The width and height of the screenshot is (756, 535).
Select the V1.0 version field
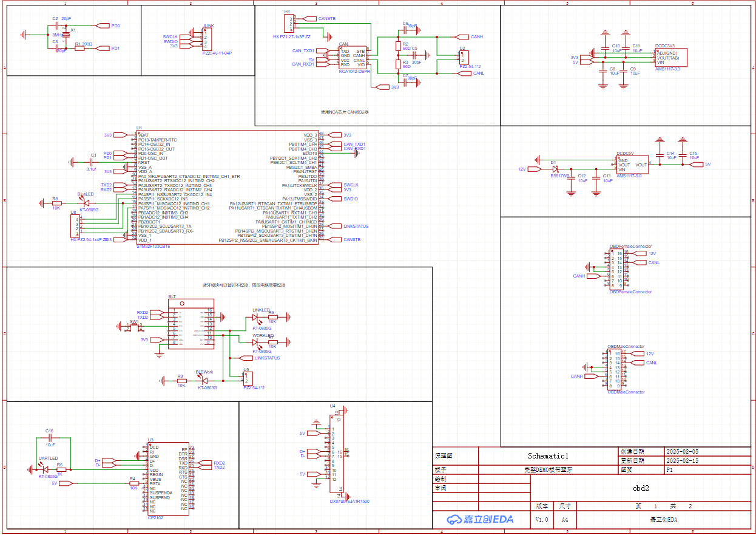click(x=541, y=520)
